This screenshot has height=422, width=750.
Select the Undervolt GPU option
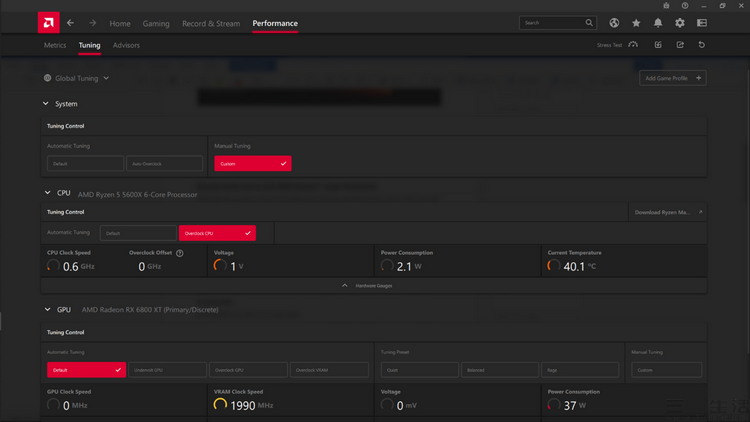point(167,370)
